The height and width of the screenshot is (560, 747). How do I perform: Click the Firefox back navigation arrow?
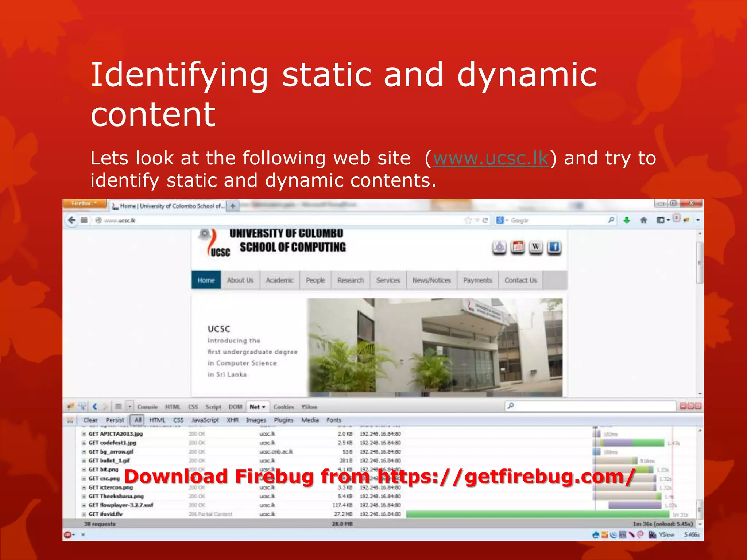point(72,220)
